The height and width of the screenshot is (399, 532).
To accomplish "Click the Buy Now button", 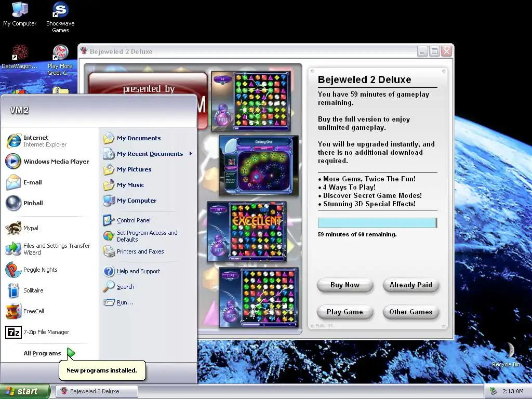I will 345,285.
